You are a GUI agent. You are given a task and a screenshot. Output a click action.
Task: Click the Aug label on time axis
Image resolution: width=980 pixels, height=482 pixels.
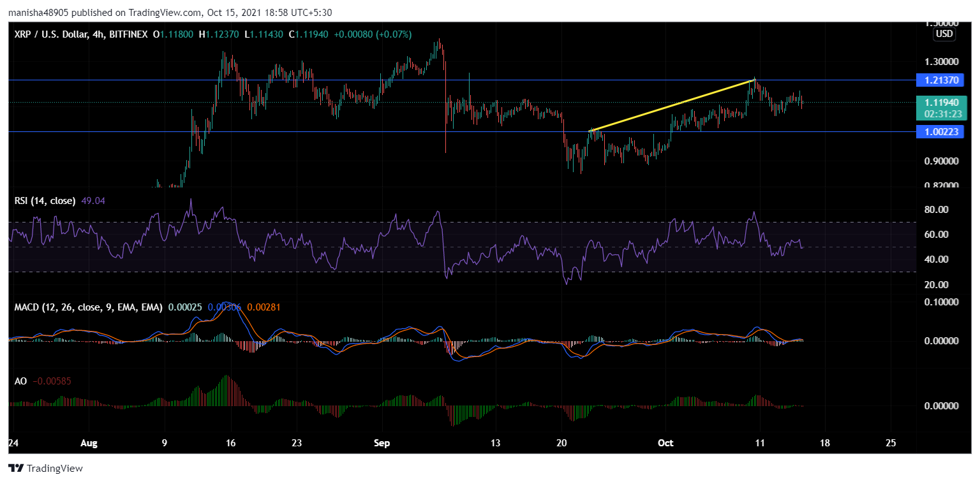click(91, 442)
